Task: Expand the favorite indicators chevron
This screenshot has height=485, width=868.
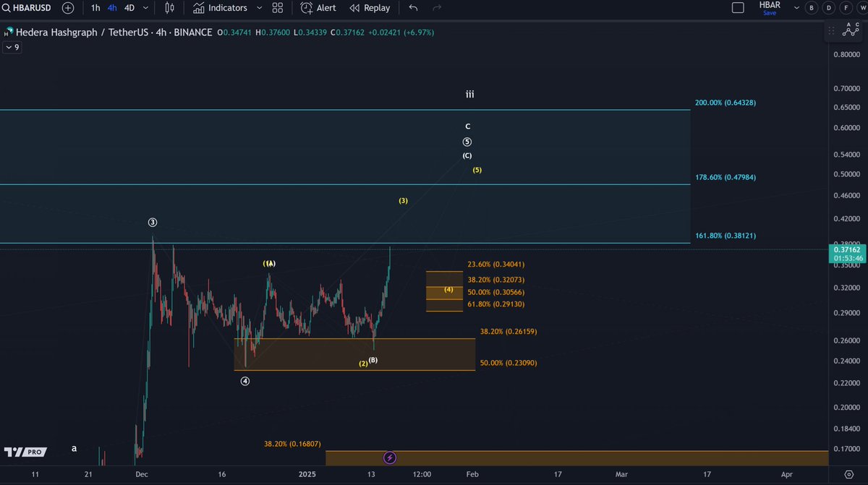Action: coord(258,8)
